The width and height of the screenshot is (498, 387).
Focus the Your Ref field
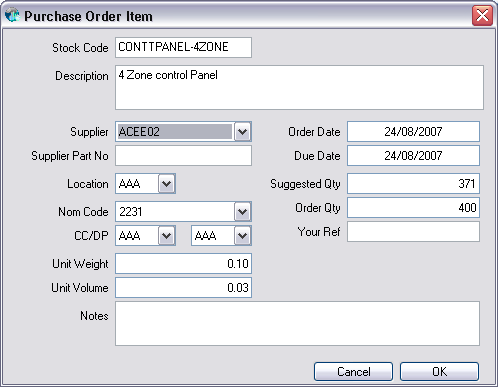tap(413, 232)
